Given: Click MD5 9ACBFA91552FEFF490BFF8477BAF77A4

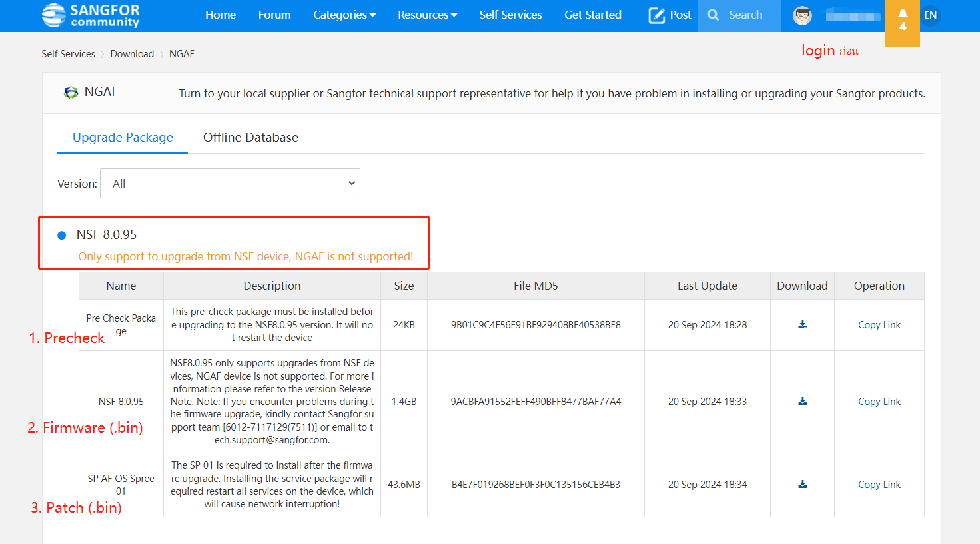Looking at the screenshot, I should pos(536,402).
